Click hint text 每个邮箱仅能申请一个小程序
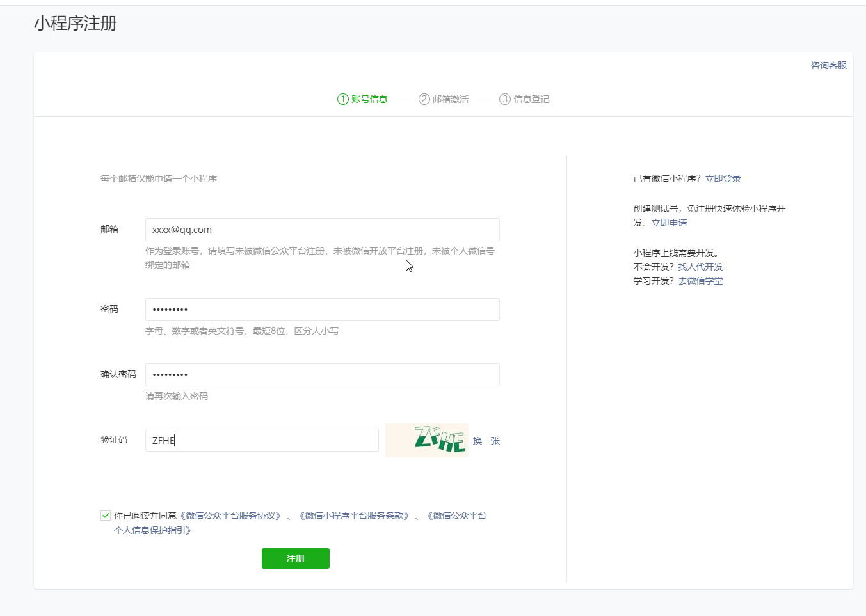This screenshot has width=866, height=616. coord(159,178)
